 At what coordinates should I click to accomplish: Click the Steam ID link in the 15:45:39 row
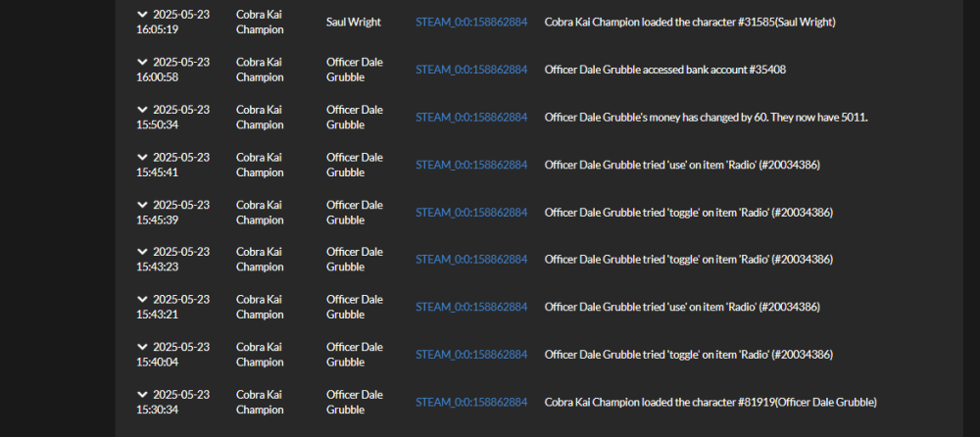pyautogui.click(x=471, y=213)
